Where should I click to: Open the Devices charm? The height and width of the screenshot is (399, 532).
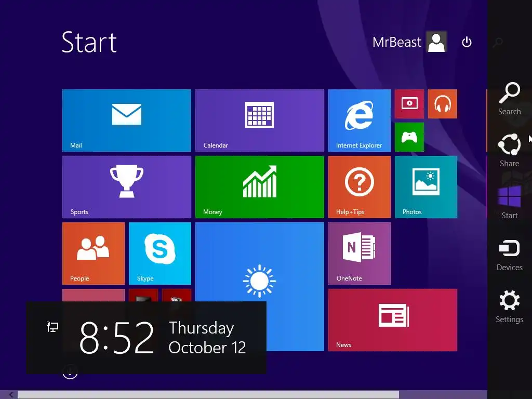coord(509,255)
